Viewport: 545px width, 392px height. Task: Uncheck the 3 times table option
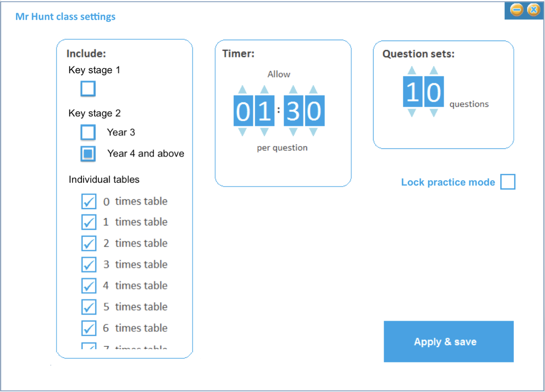click(89, 265)
